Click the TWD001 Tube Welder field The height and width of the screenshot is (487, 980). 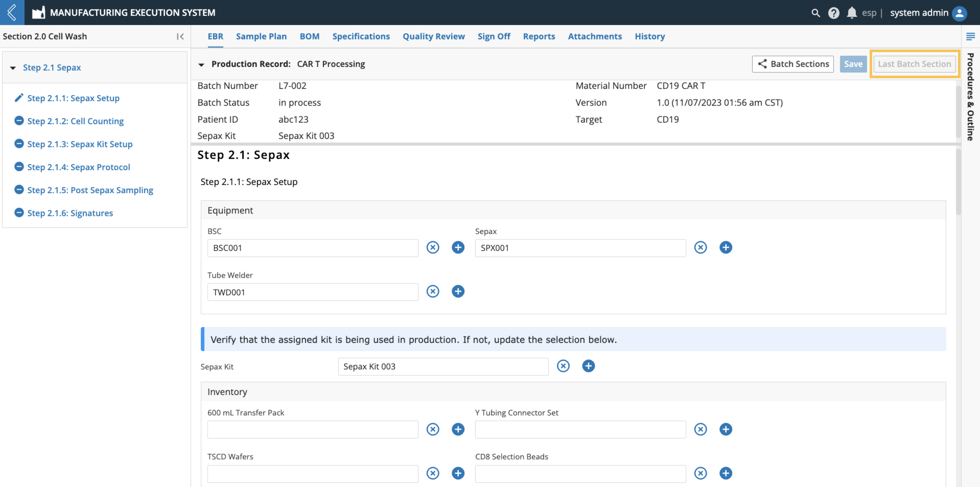(313, 292)
